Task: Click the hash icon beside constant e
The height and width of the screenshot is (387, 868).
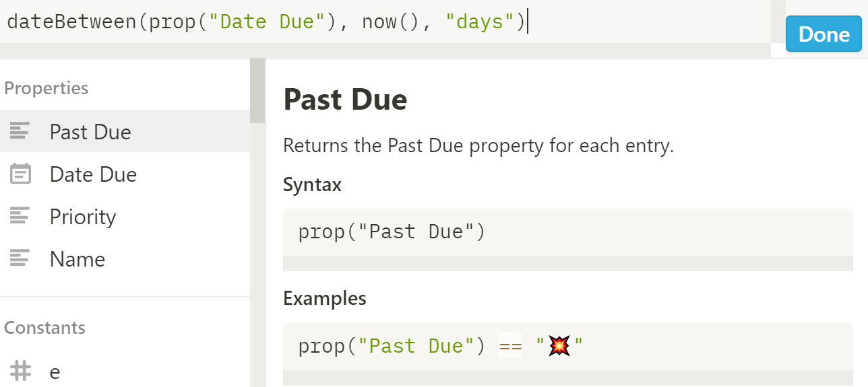Action: click(20, 371)
